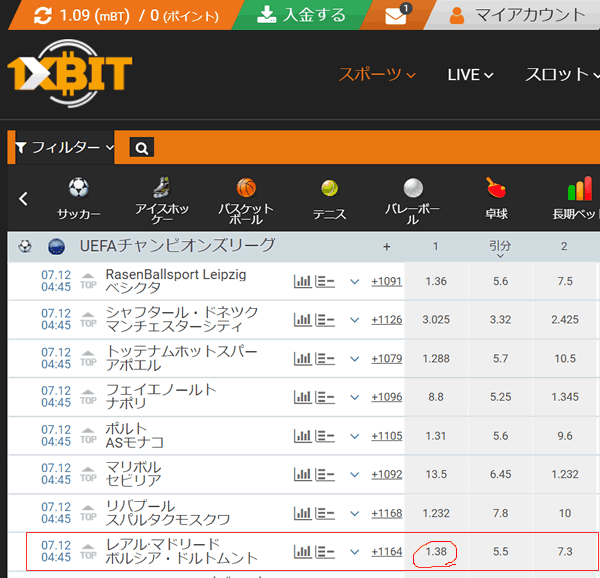Expand the フェイエノールト match chevron
The width and height of the screenshot is (600, 578).
(355, 397)
